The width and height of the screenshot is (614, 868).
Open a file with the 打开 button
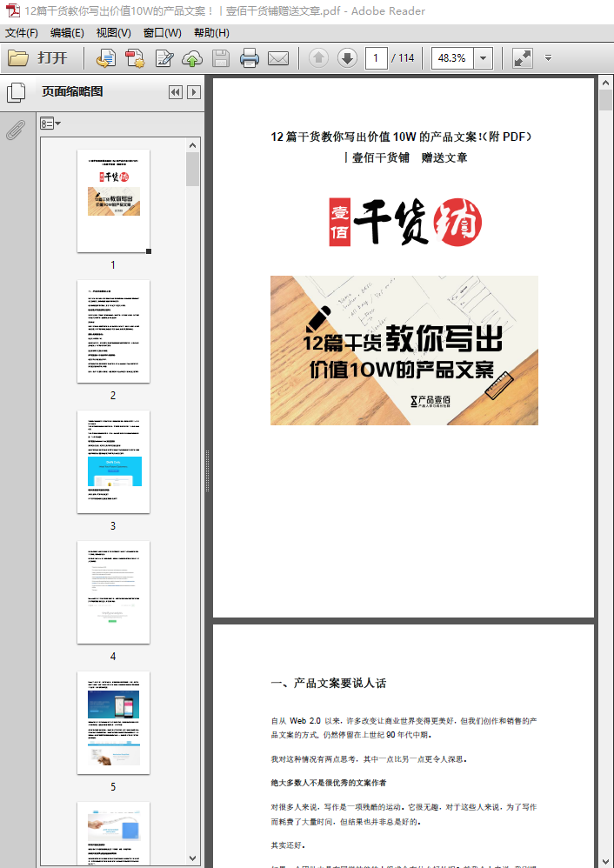(37, 58)
